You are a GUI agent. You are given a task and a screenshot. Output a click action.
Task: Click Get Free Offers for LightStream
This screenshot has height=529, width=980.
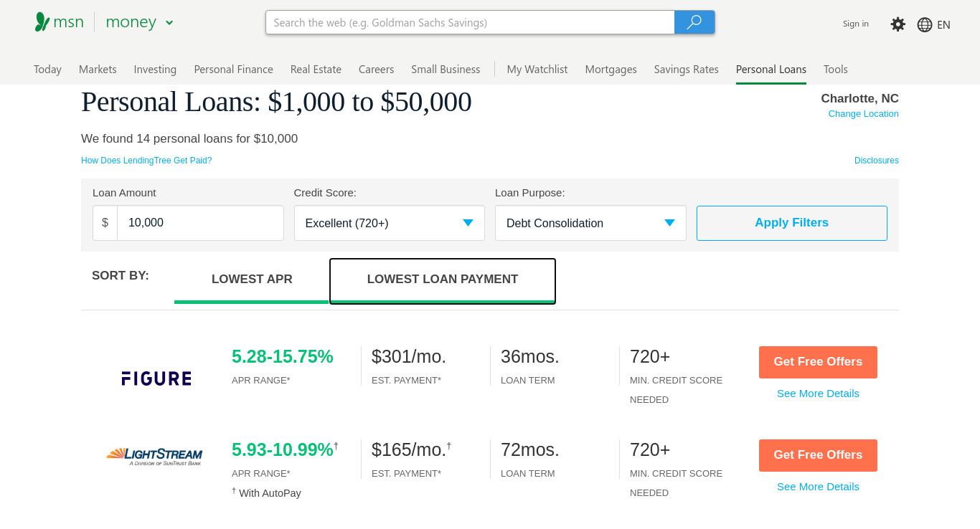click(818, 455)
